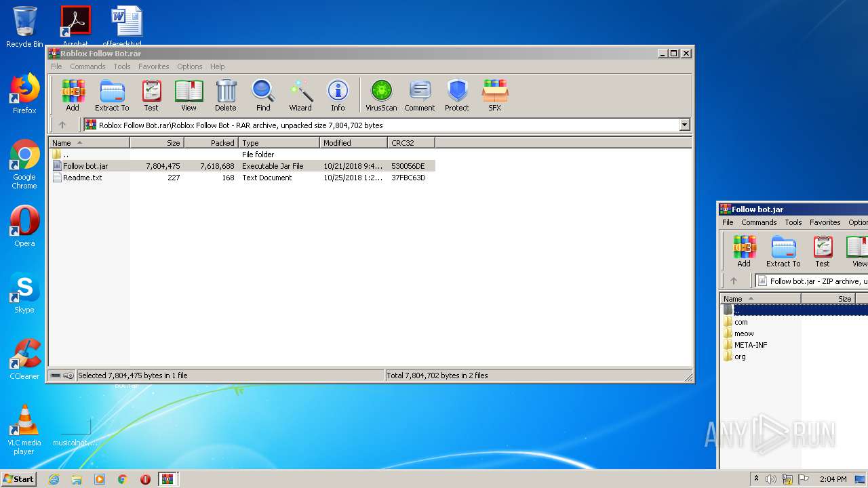Viewport: 868px width, 488px height.
Task: Sort by the Packed column header
Action: click(211, 143)
